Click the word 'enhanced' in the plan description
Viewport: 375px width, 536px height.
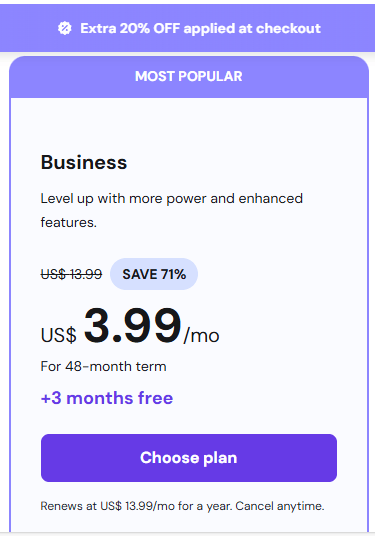270,198
